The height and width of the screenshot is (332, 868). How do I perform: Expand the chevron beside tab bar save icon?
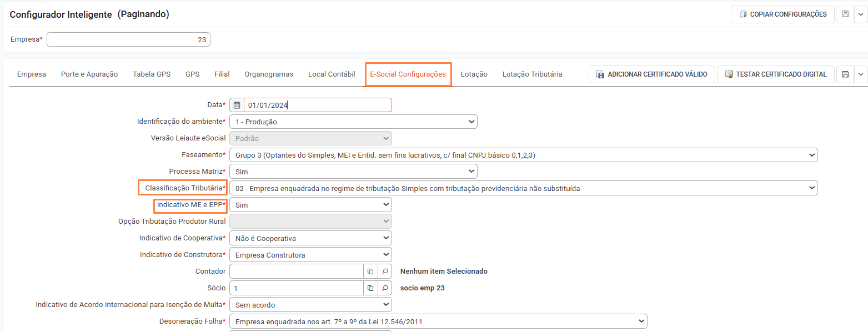click(x=861, y=74)
